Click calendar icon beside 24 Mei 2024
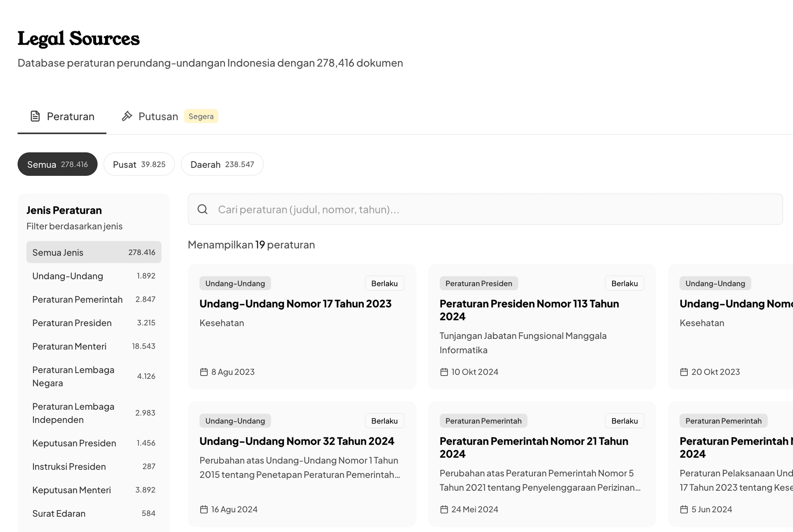 444,509
